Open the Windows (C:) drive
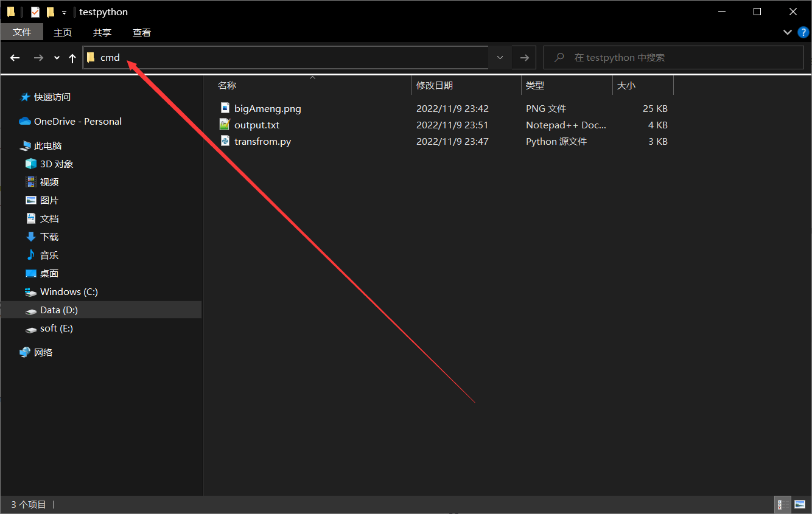812x514 pixels. point(69,292)
